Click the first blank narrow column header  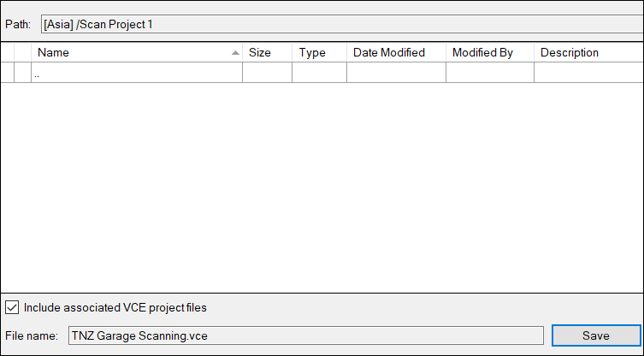point(8,52)
